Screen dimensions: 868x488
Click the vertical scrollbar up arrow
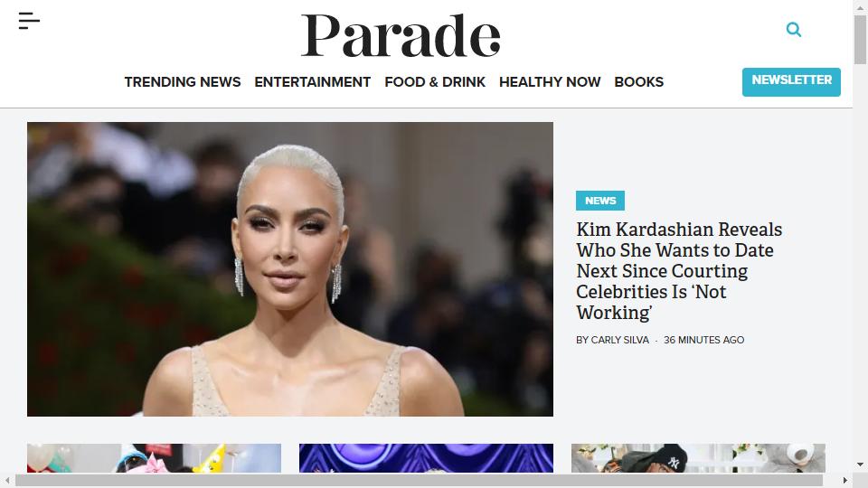[860, 5]
